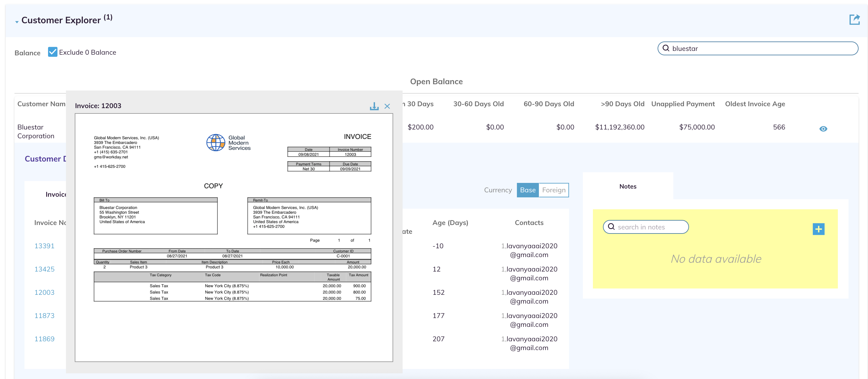Click the magnifier icon in customer search bar
This screenshot has height=379, width=868.
coord(666,49)
